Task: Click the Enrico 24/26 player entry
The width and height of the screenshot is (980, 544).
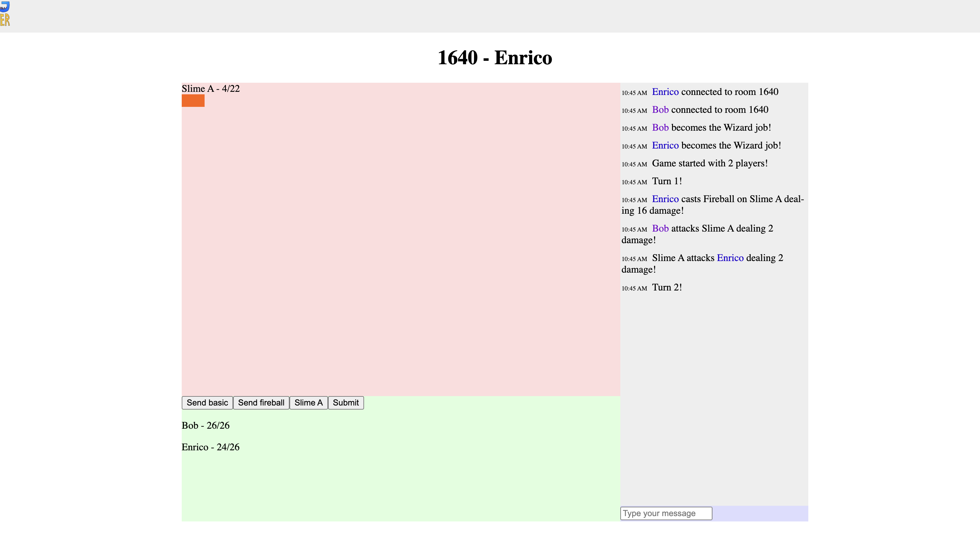Action: (x=211, y=447)
